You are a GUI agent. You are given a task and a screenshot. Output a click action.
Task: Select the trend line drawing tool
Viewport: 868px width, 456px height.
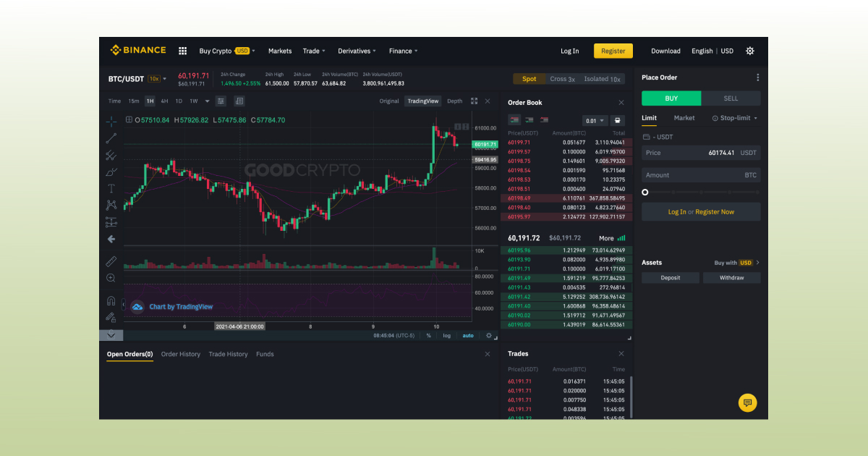click(111, 138)
